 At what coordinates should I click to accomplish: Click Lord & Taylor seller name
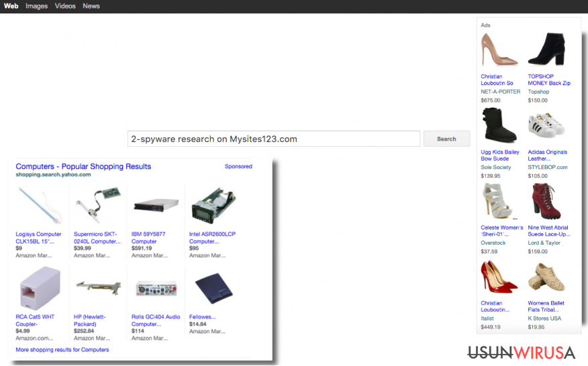[x=544, y=243]
